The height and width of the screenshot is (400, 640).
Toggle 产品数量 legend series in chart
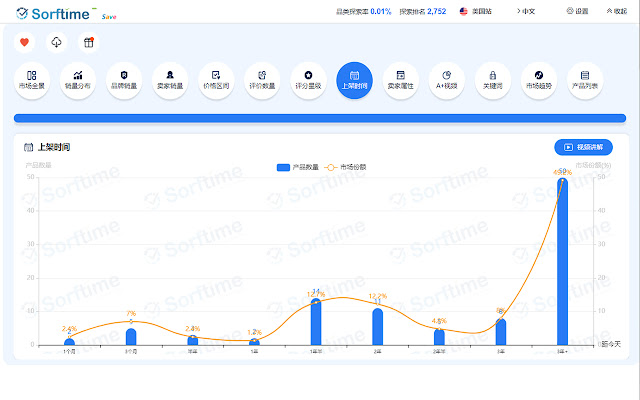coord(297,167)
